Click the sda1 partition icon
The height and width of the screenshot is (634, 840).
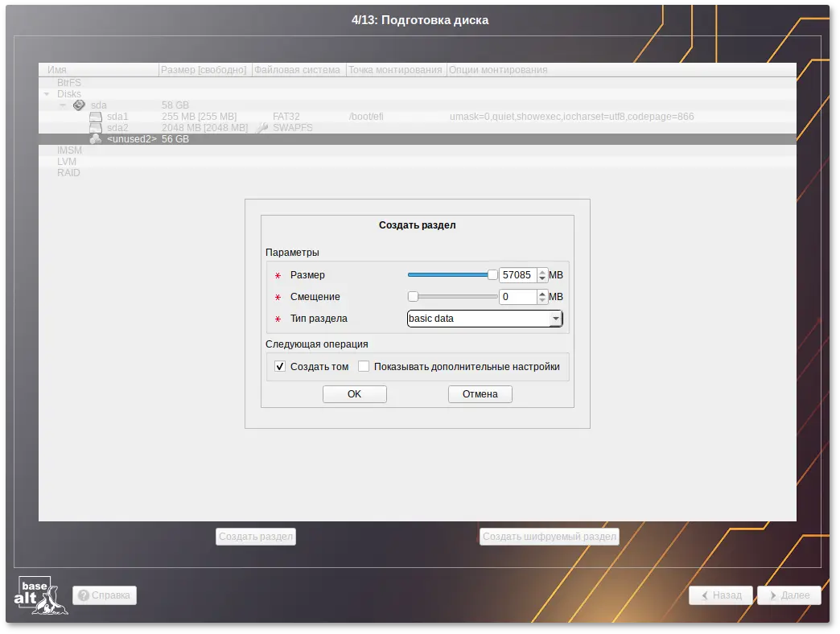96,116
